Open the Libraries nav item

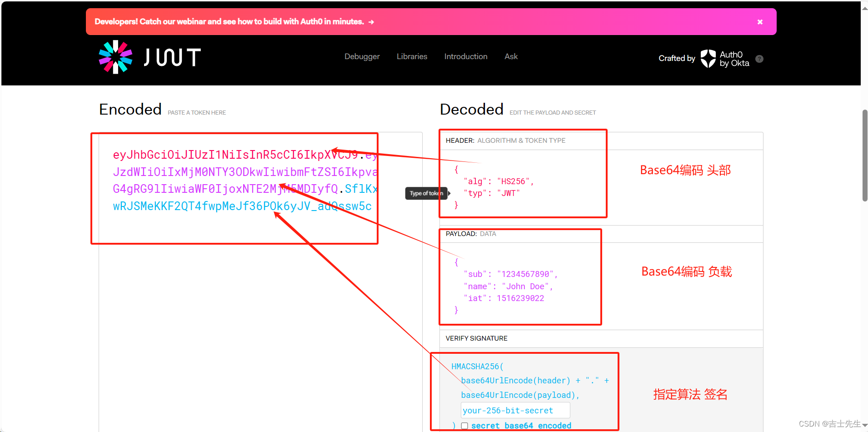click(x=412, y=56)
